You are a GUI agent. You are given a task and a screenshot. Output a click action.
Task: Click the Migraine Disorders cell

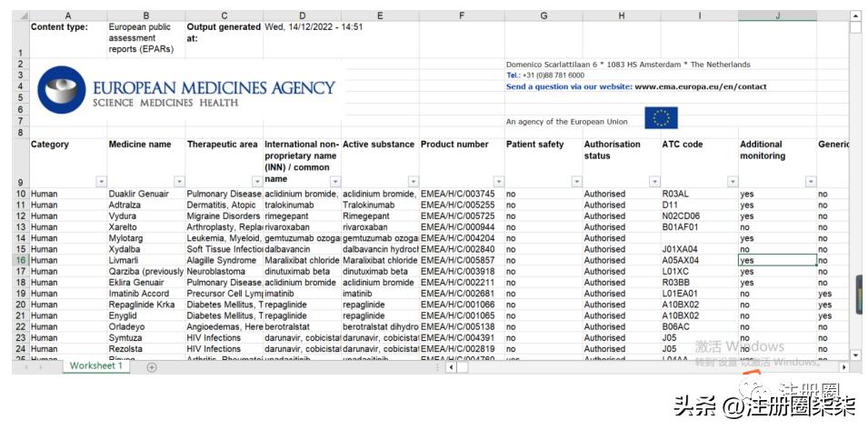click(224, 215)
